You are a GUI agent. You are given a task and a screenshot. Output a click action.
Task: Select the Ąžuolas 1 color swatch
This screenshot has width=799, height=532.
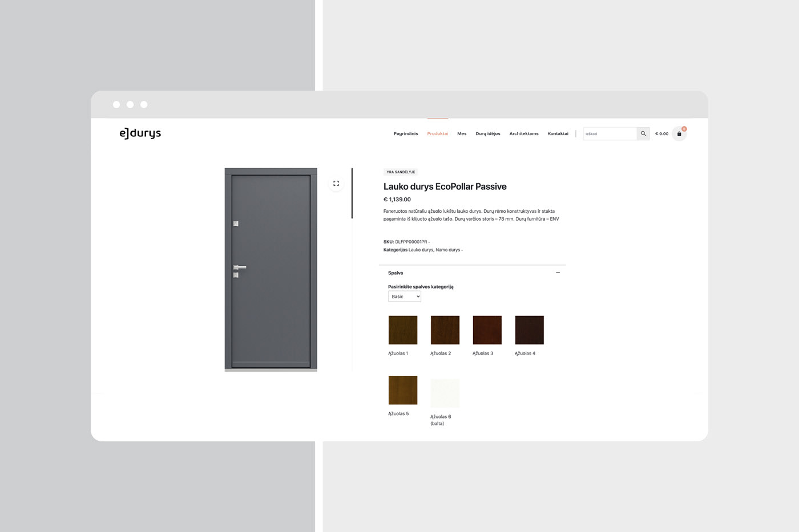pos(403,330)
